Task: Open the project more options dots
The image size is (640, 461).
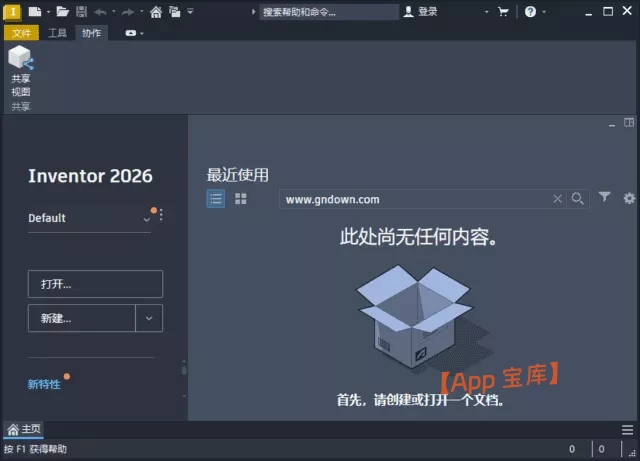Action: point(161,215)
